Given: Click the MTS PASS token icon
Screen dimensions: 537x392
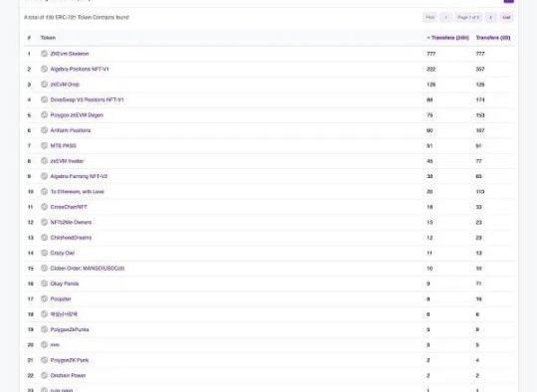Looking at the screenshot, I should point(44,145).
